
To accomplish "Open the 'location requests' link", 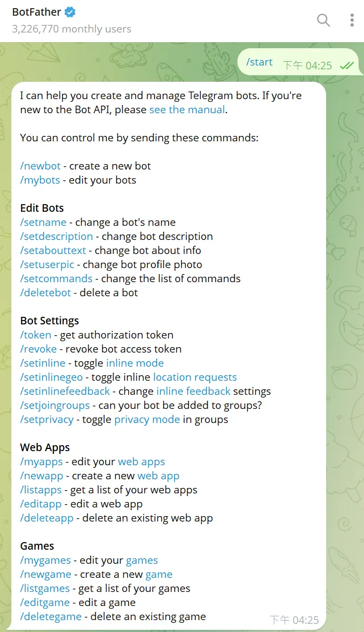I will click(195, 377).
